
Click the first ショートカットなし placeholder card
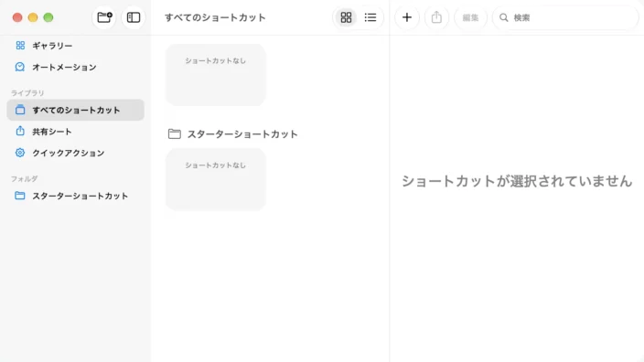pyautogui.click(x=216, y=75)
